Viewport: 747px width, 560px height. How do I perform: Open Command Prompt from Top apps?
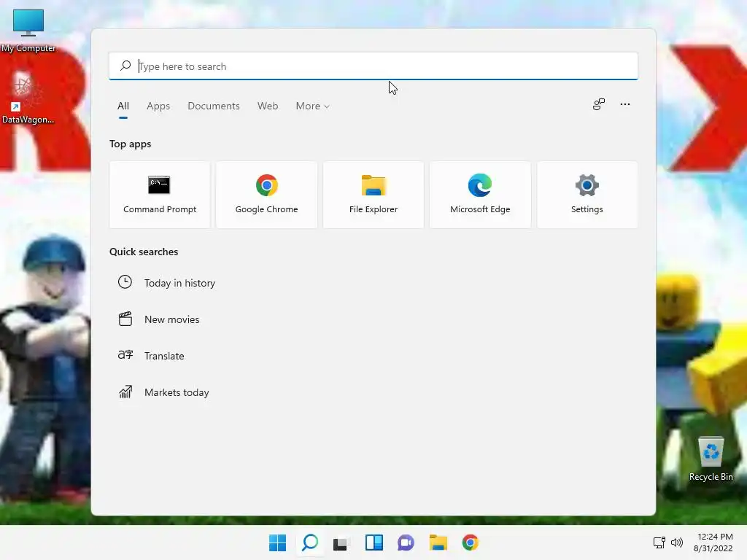click(160, 195)
